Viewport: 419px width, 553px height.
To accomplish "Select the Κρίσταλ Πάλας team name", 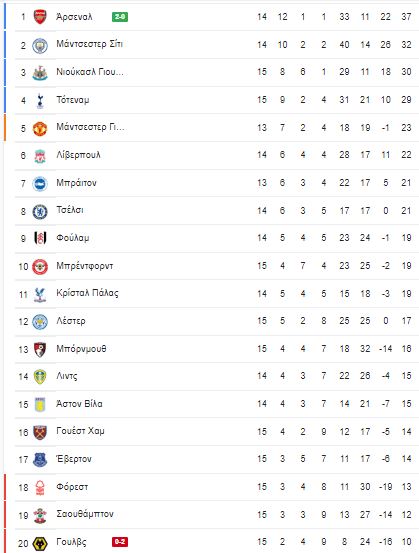I will (87, 293).
